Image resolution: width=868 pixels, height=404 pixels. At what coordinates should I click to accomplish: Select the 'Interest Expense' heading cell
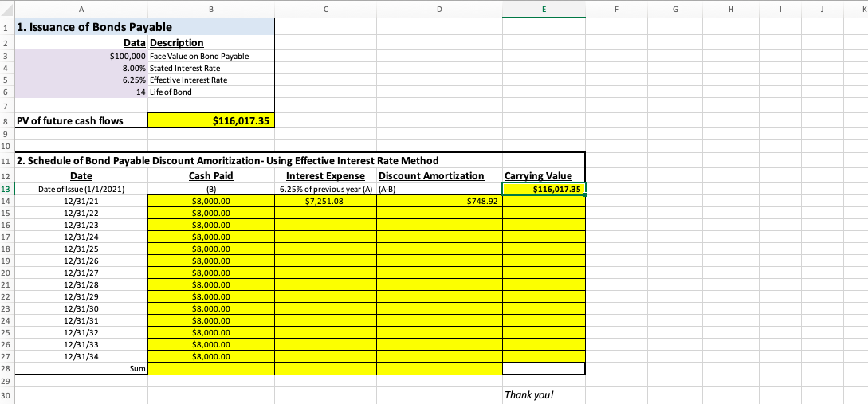pyautogui.click(x=325, y=176)
